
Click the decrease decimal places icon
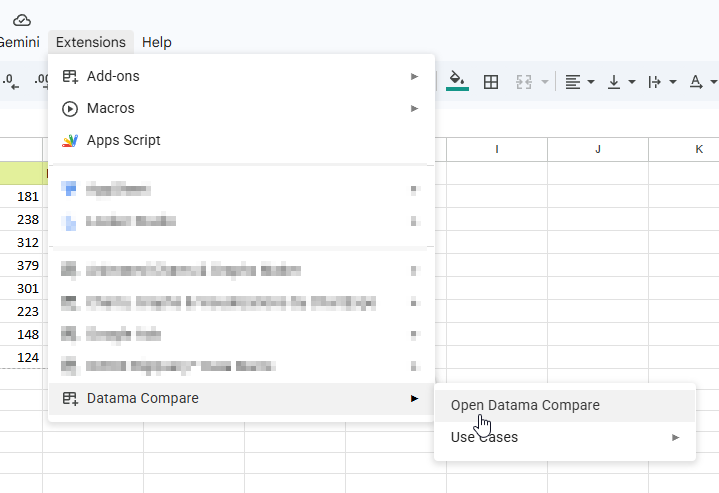(x=11, y=82)
